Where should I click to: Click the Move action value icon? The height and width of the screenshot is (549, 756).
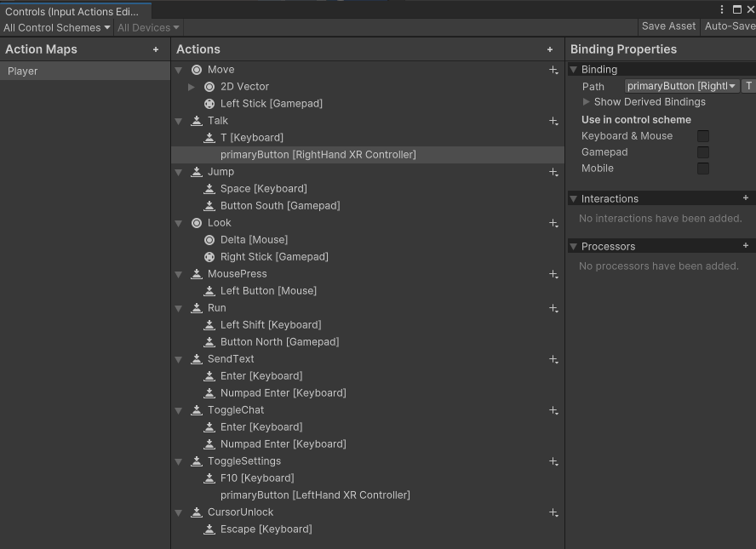click(x=196, y=70)
